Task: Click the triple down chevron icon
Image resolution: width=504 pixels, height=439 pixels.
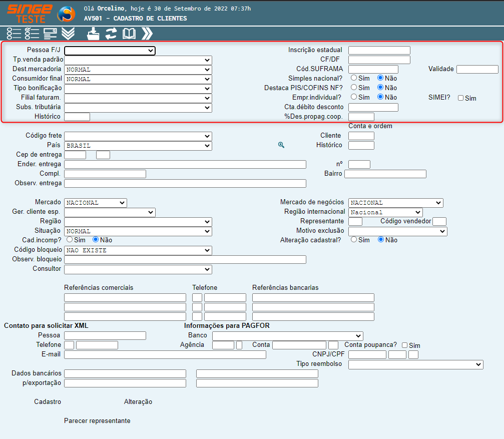Action: 68,34
